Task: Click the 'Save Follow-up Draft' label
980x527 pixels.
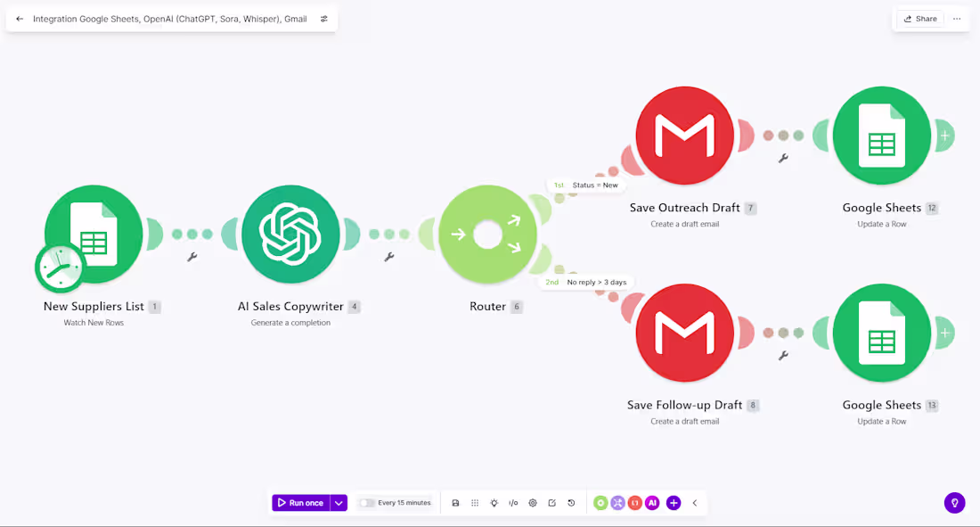Action: coord(684,405)
